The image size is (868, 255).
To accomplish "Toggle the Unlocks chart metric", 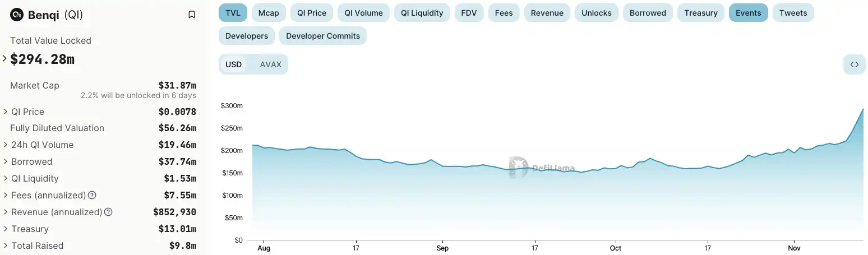I will coord(596,13).
